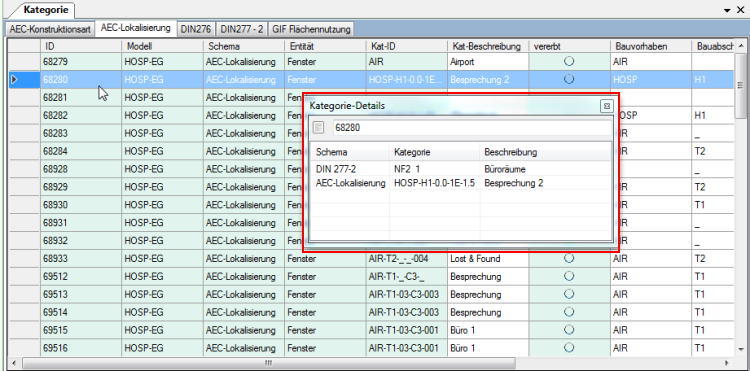Click the Büro 1 cell in row 69515
This screenshot has width=750, height=371.
[488, 330]
